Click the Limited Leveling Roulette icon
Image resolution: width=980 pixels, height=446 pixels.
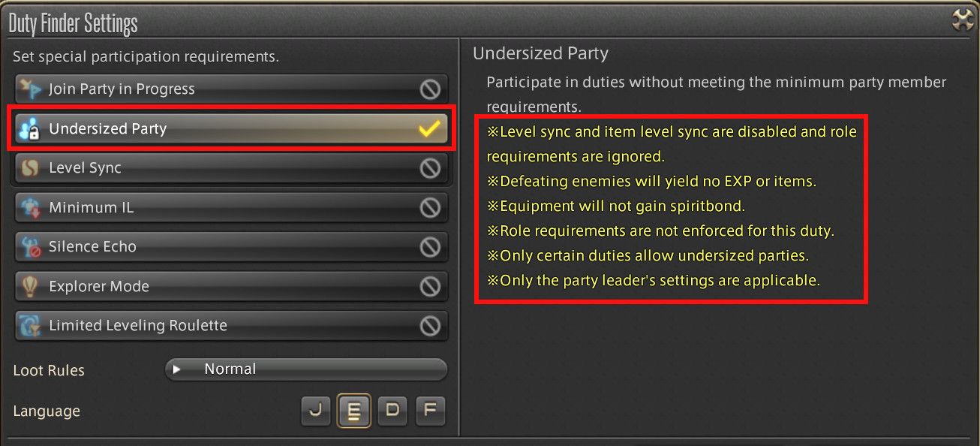coord(30,326)
